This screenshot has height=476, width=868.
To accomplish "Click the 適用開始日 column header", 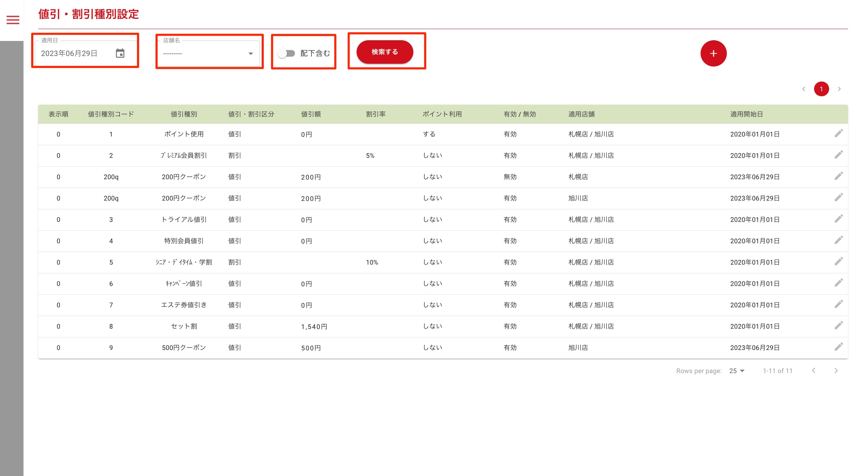I will [746, 114].
